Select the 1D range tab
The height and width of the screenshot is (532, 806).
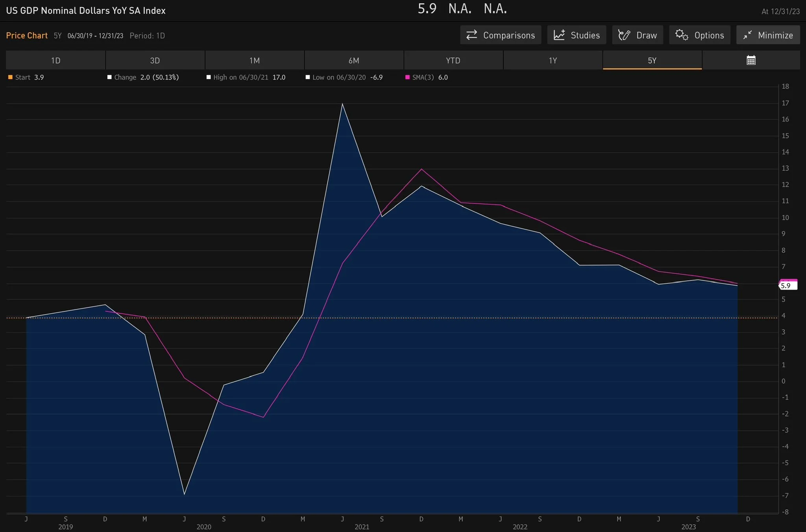pyautogui.click(x=55, y=60)
